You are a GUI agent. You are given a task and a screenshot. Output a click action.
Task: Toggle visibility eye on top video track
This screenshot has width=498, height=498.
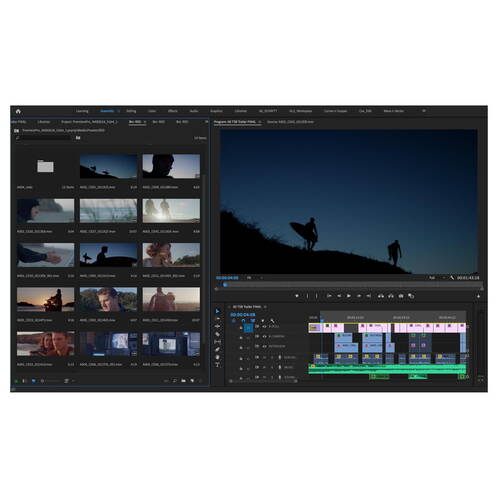pos(264,327)
